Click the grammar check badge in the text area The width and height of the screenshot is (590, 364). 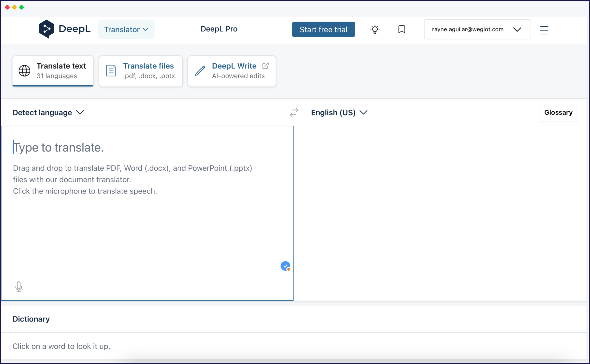285,266
